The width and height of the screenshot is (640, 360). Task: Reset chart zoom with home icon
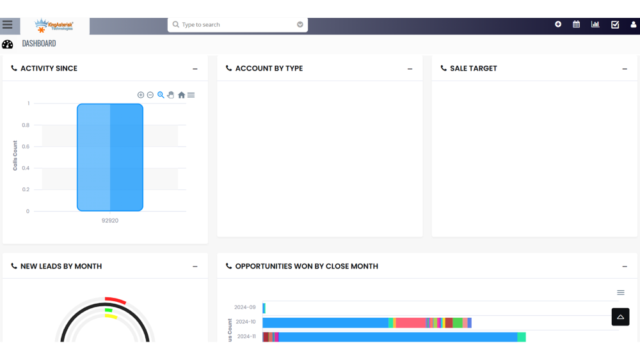pos(182,95)
